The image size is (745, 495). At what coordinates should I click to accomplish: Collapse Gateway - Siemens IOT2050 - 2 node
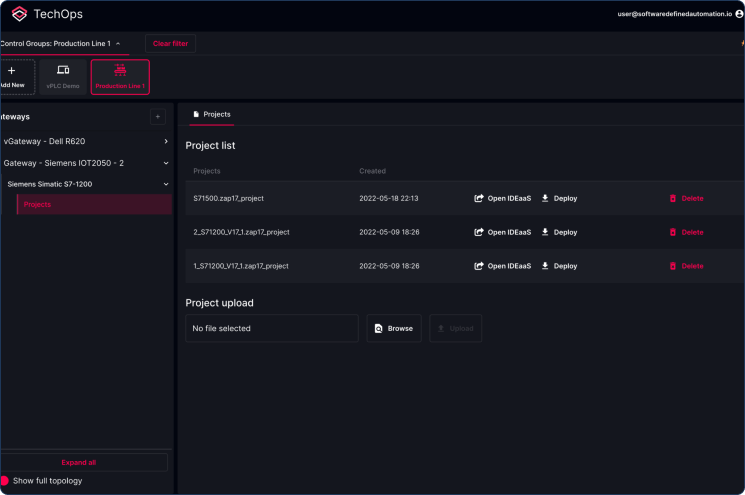[166, 162]
